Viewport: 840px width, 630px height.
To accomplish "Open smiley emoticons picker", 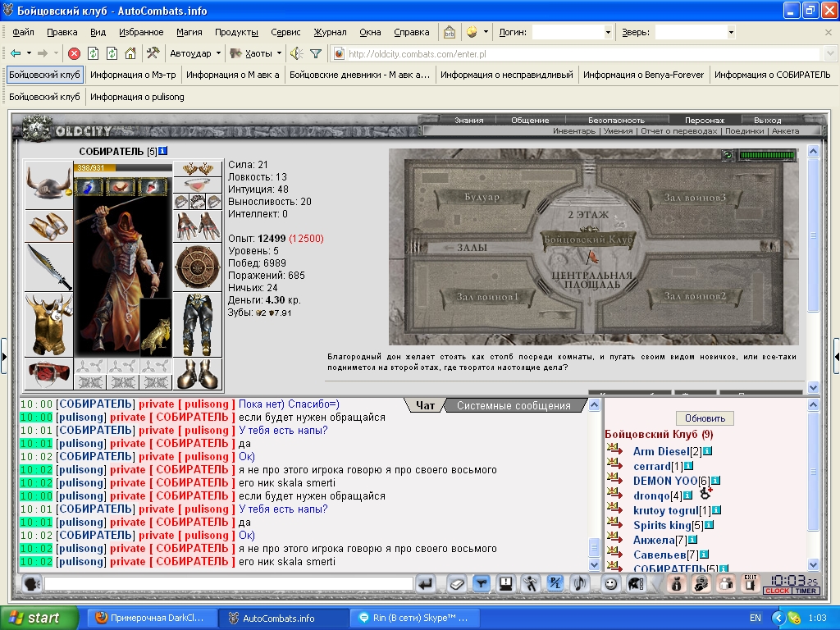I will 610,583.
